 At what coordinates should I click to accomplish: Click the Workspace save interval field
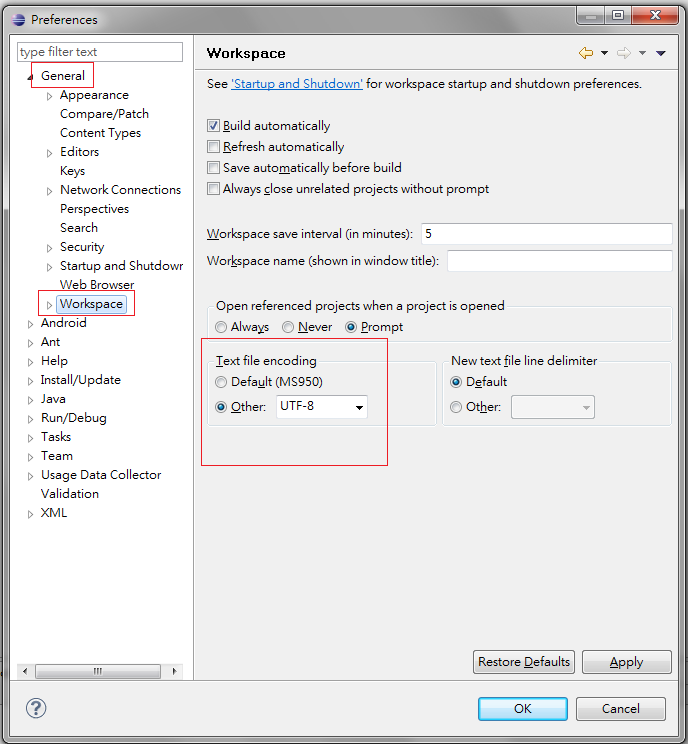pos(546,234)
